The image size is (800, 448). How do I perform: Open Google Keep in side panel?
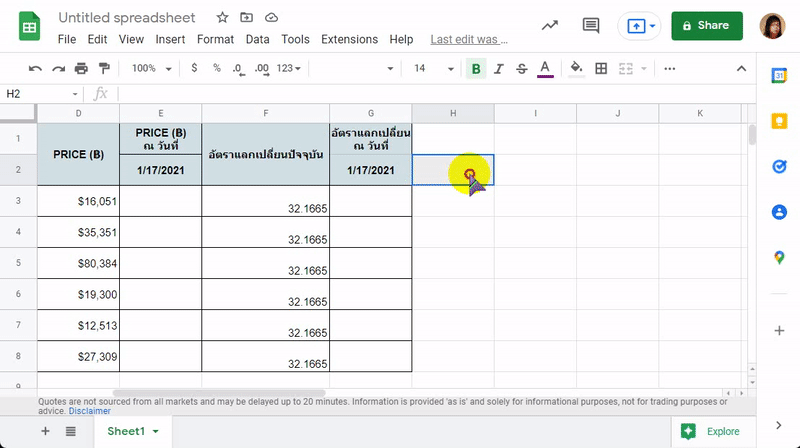tap(779, 121)
